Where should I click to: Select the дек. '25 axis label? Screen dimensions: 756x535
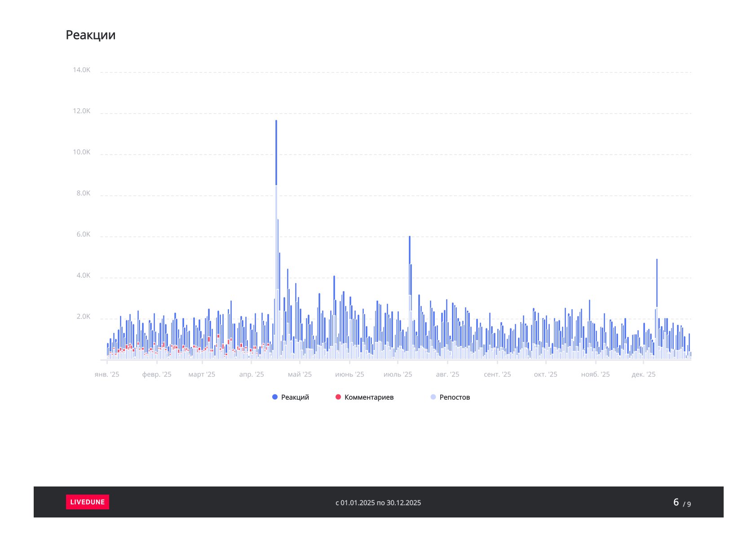click(x=643, y=375)
